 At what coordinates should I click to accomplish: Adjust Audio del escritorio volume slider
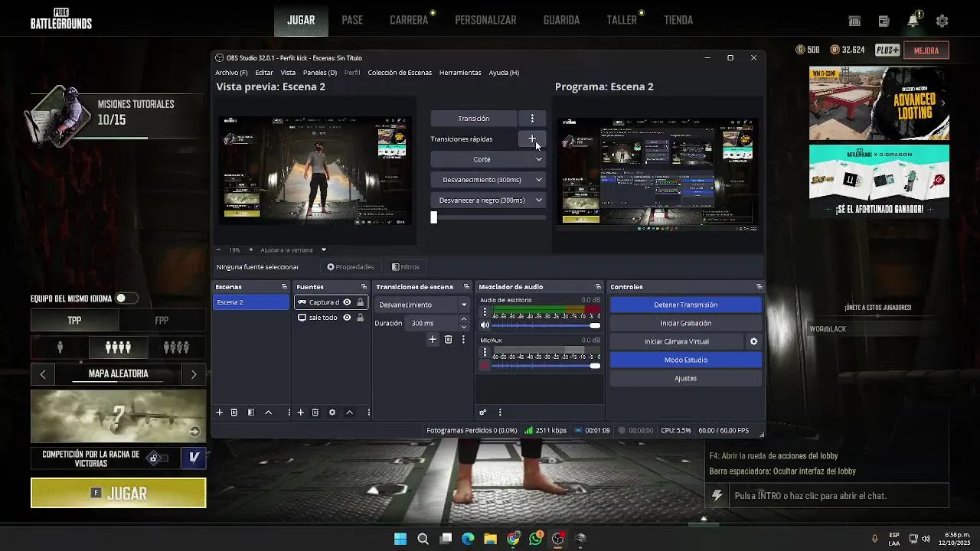coord(547,326)
